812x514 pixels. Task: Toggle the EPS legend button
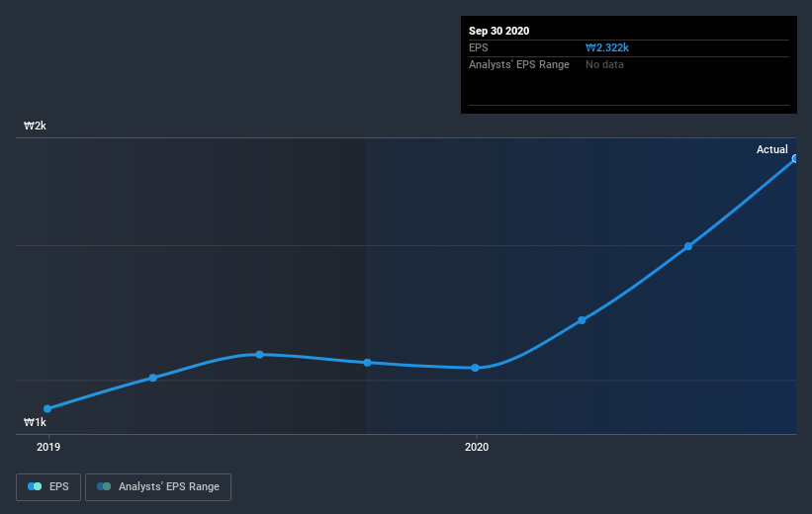pos(48,487)
